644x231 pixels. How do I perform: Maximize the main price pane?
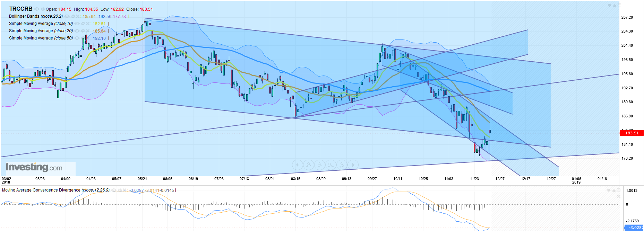point(619,5)
